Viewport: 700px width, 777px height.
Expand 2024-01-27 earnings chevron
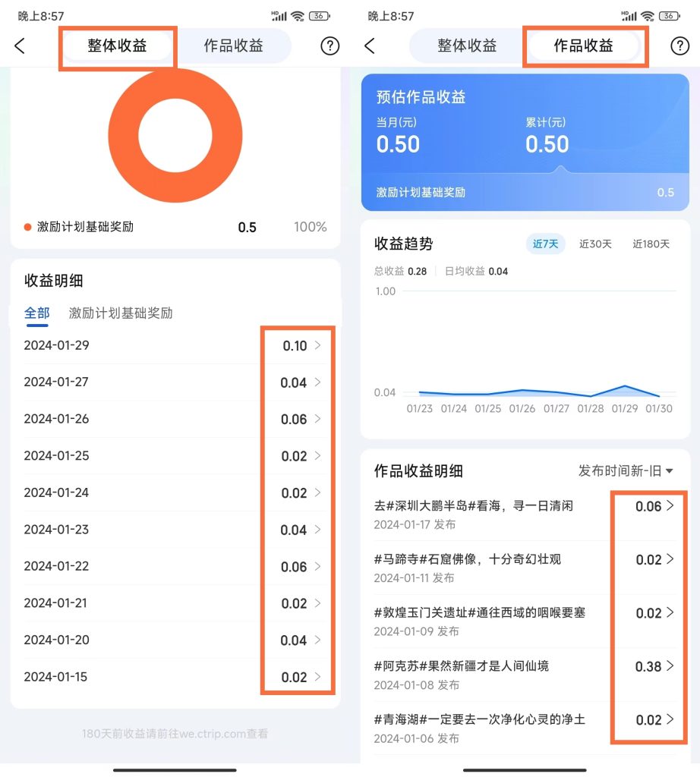[318, 382]
